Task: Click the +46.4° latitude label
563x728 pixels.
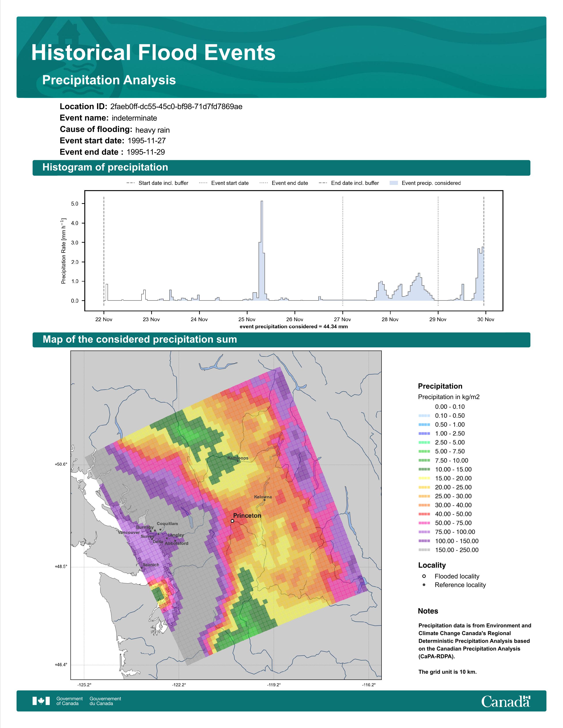Action: pyautogui.click(x=61, y=665)
